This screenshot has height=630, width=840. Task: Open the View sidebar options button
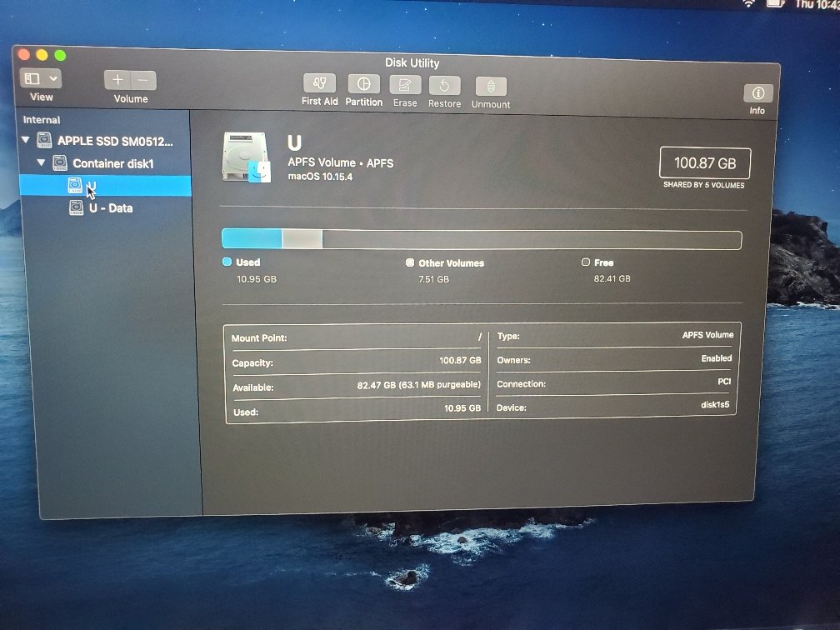[x=41, y=78]
